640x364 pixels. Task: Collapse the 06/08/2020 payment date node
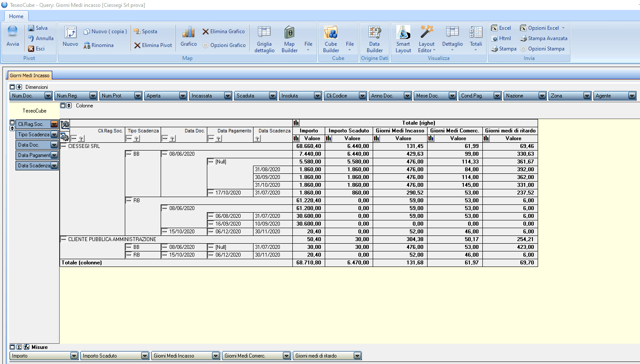[211, 216]
